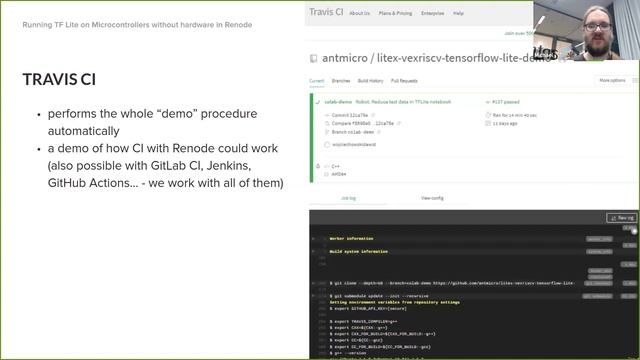The height and width of the screenshot is (360, 640).
Task: Click the passed checkmark status icon
Action: (318, 102)
